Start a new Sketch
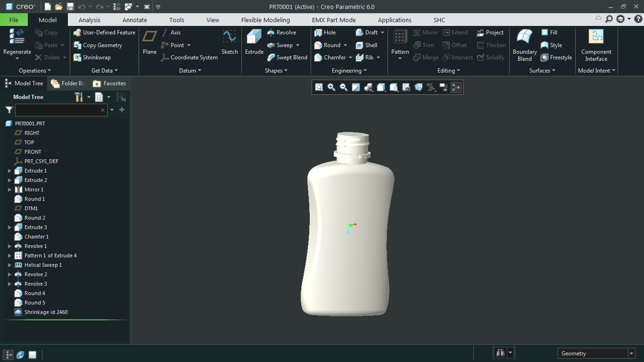Viewport: 644px width, 362px height. [x=230, y=42]
